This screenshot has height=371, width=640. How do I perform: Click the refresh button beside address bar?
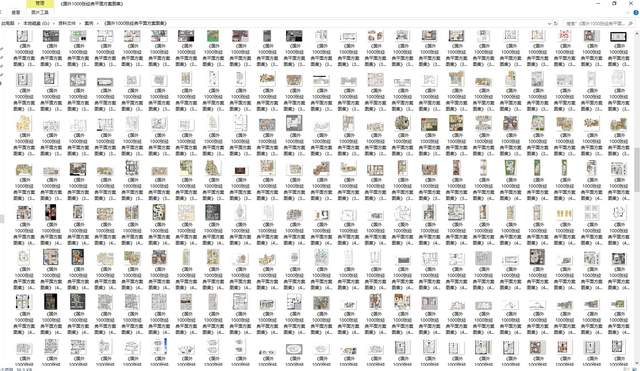coord(556,24)
